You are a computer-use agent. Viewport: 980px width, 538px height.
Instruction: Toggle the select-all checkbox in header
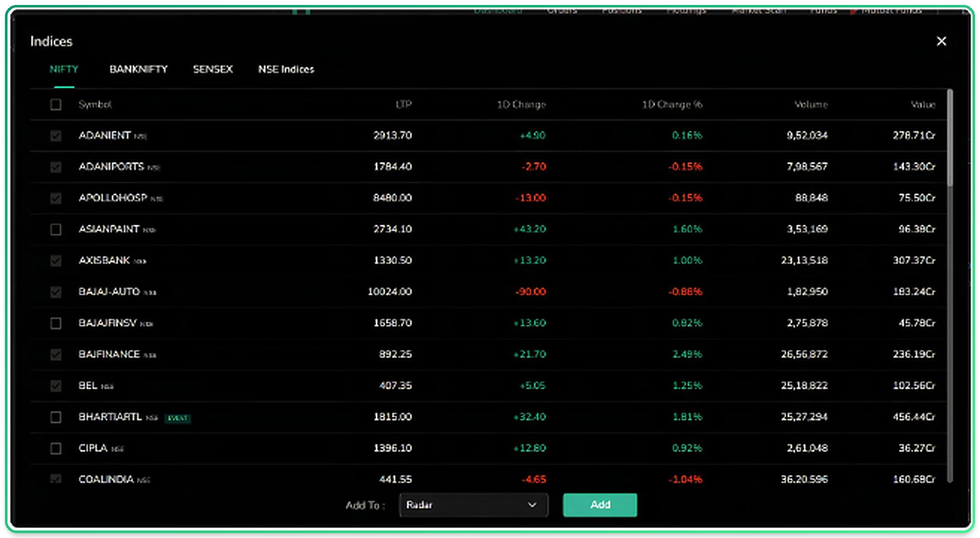(x=56, y=104)
